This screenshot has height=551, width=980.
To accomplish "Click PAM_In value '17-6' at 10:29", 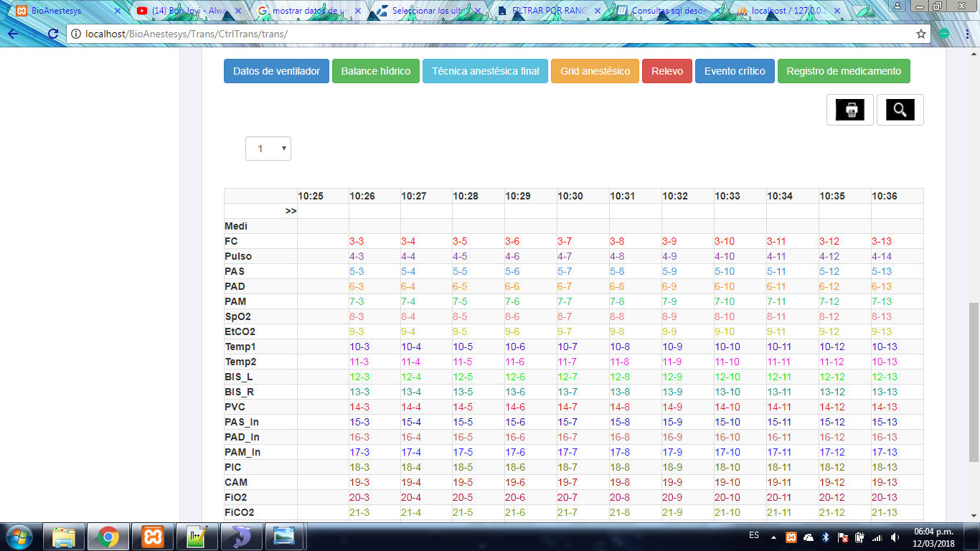I will (515, 452).
